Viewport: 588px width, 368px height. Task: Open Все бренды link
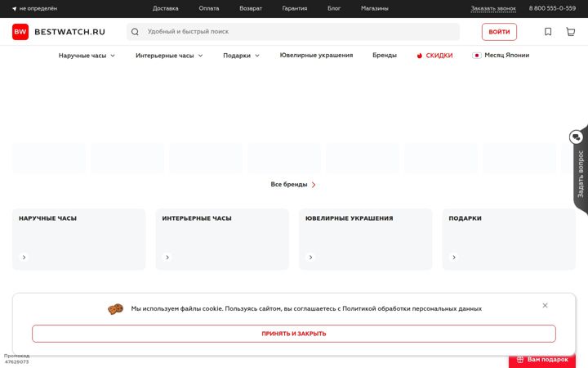(x=293, y=184)
